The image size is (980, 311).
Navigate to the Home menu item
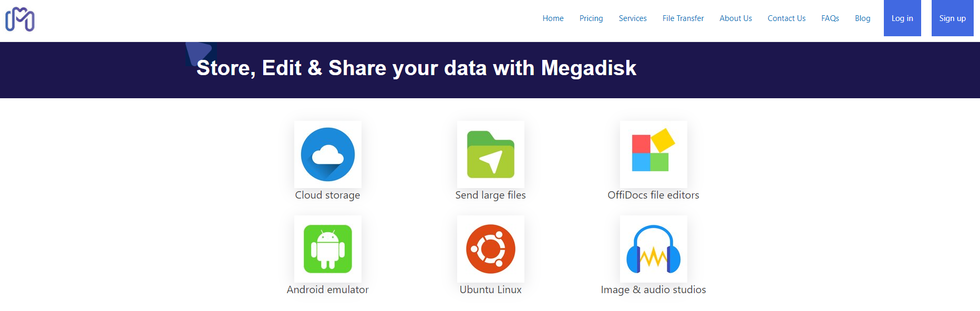[x=553, y=18]
